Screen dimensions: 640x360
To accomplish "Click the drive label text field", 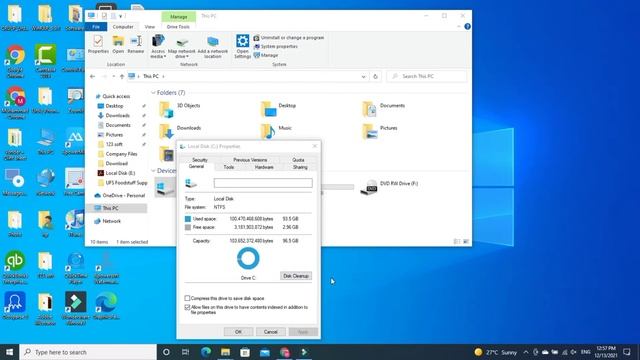I will tap(263, 183).
